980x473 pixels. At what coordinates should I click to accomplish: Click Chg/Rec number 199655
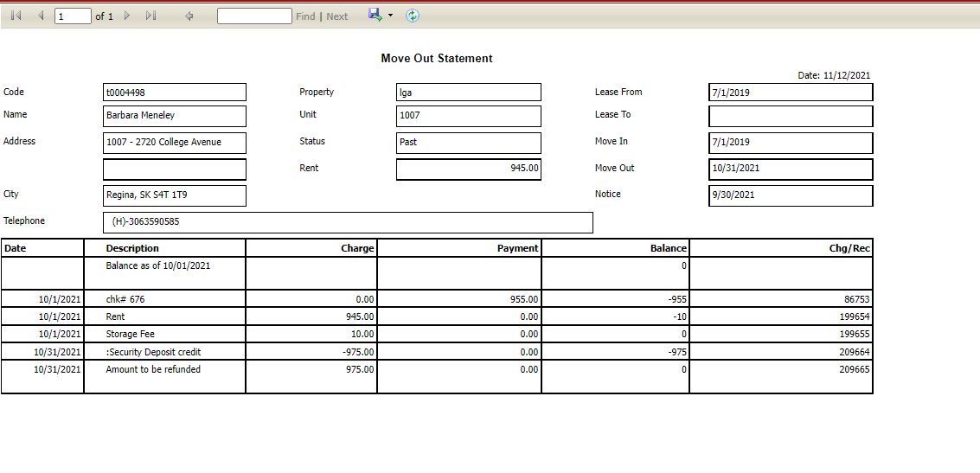point(855,334)
